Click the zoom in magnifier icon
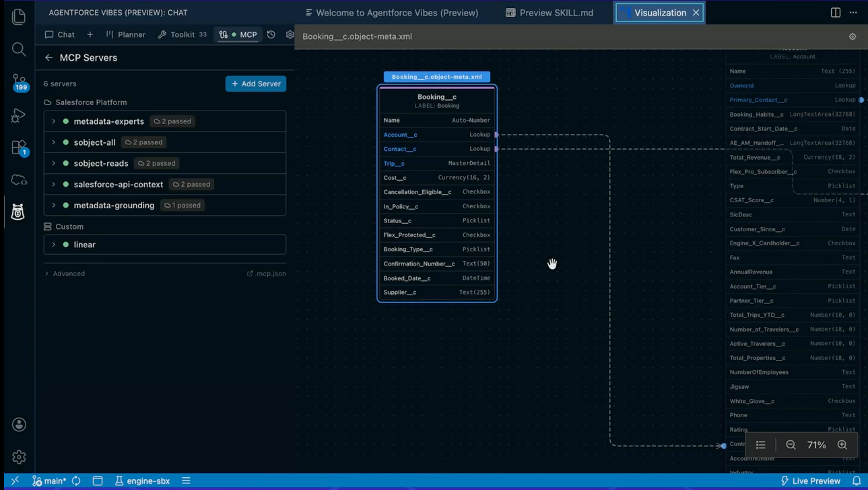This screenshot has height=490, width=868. (x=842, y=445)
